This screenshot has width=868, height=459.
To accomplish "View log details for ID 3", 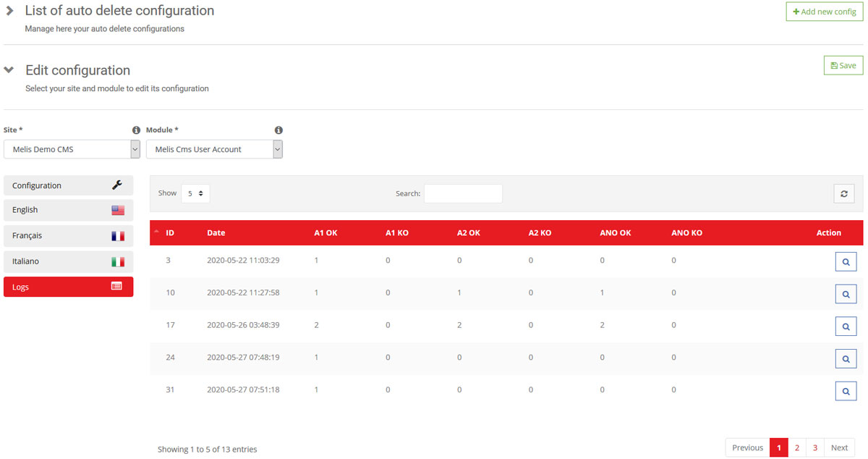I will click(x=846, y=261).
